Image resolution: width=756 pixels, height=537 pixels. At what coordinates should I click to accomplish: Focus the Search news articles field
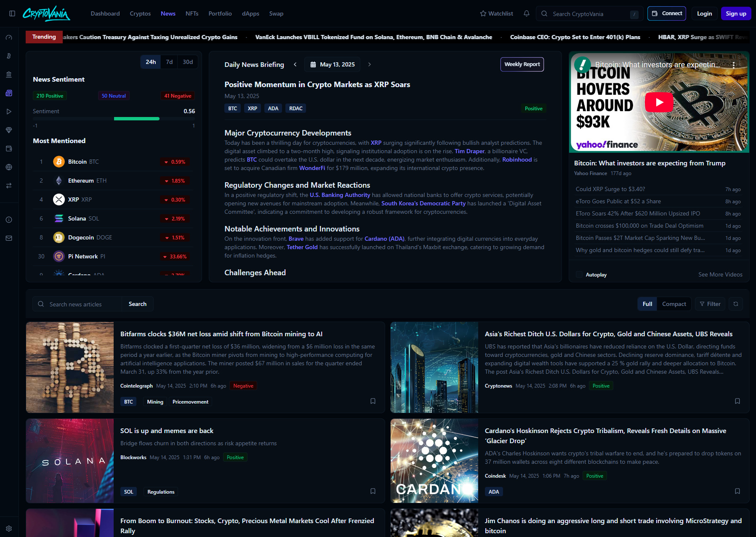coord(77,304)
